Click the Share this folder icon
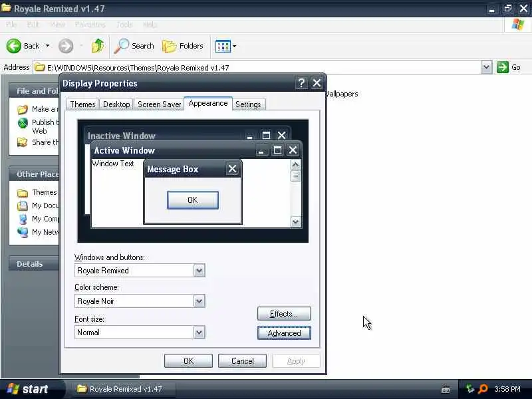The image size is (532, 399). click(x=23, y=142)
